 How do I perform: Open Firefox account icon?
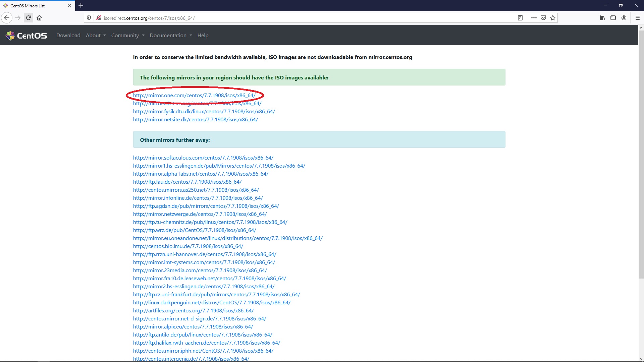point(624,18)
